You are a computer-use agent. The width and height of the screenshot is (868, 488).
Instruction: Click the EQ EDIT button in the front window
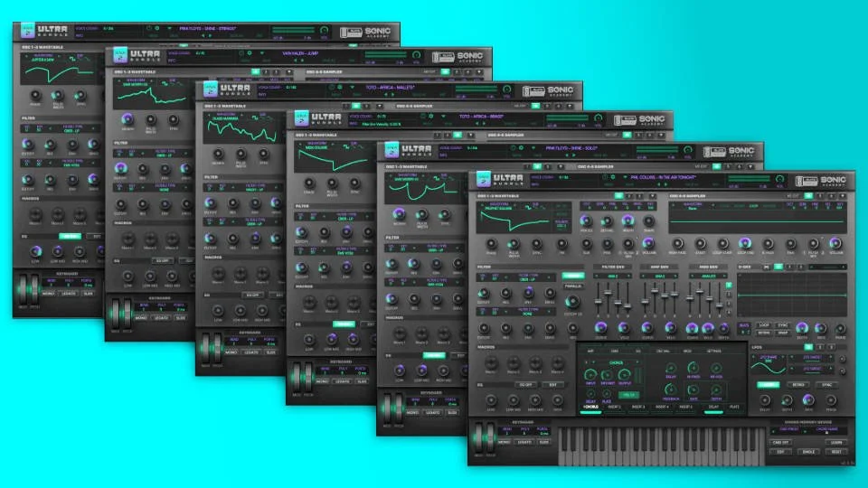click(x=553, y=385)
